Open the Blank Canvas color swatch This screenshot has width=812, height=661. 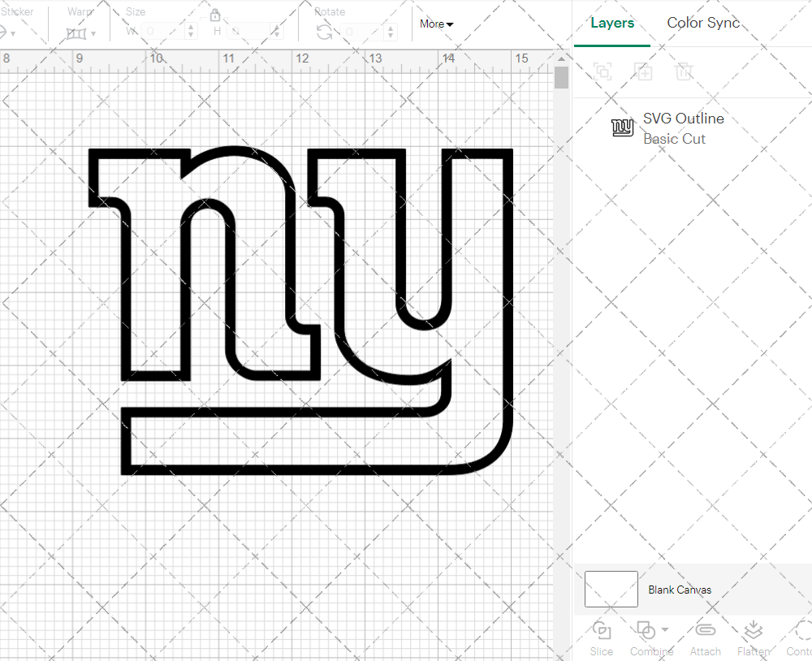click(611, 590)
